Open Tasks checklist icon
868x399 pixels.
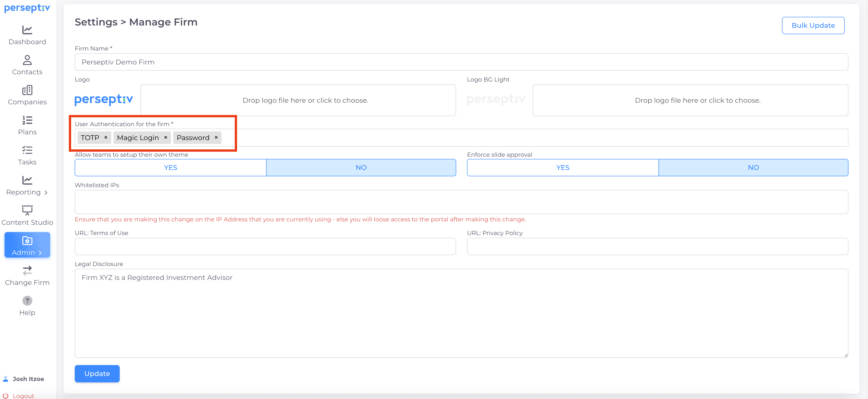point(27,150)
